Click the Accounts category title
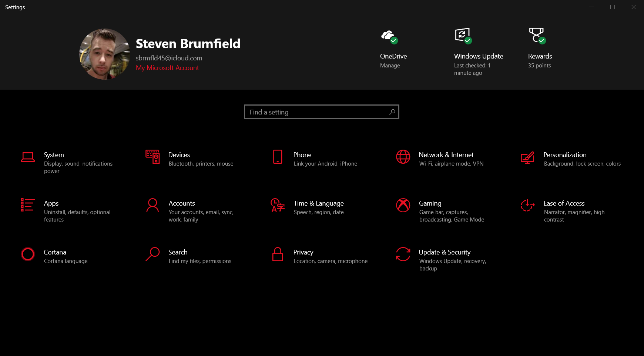 182,203
